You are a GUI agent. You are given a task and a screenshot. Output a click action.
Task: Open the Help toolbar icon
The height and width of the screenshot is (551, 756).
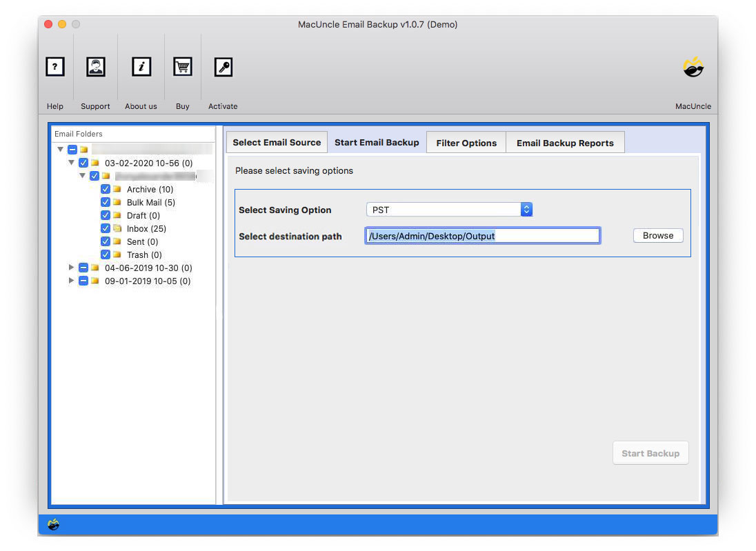pyautogui.click(x=55, y=67)
